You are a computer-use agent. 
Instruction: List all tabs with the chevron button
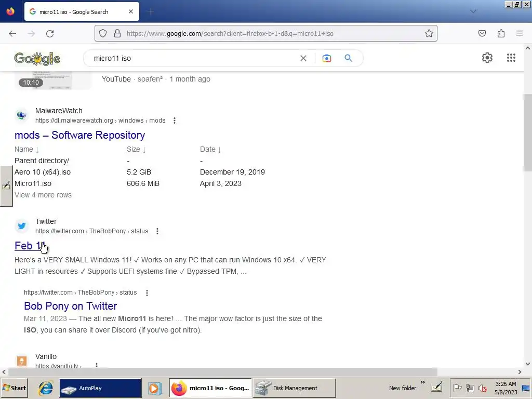coord(473,11)
